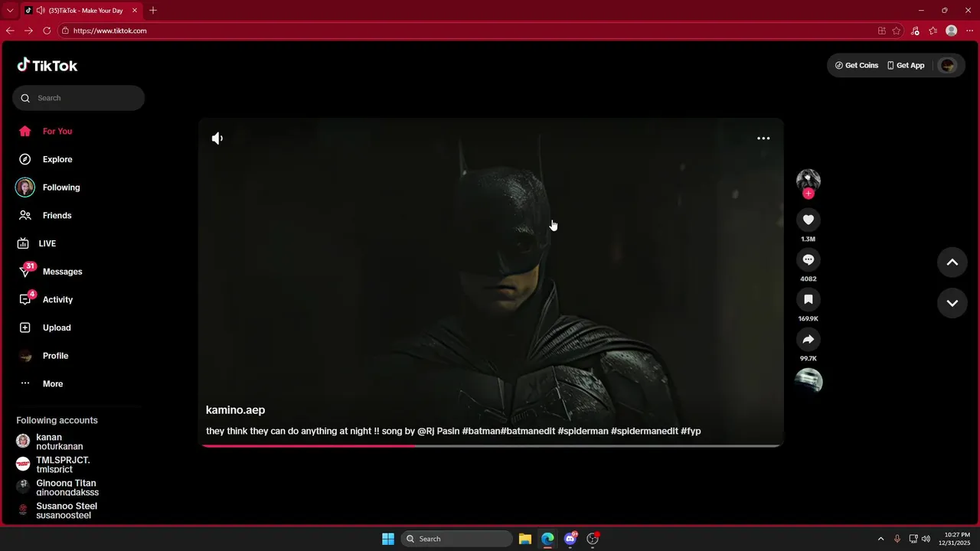
Task: Open the browser Settings and more menu
Action: click(970, 31)
